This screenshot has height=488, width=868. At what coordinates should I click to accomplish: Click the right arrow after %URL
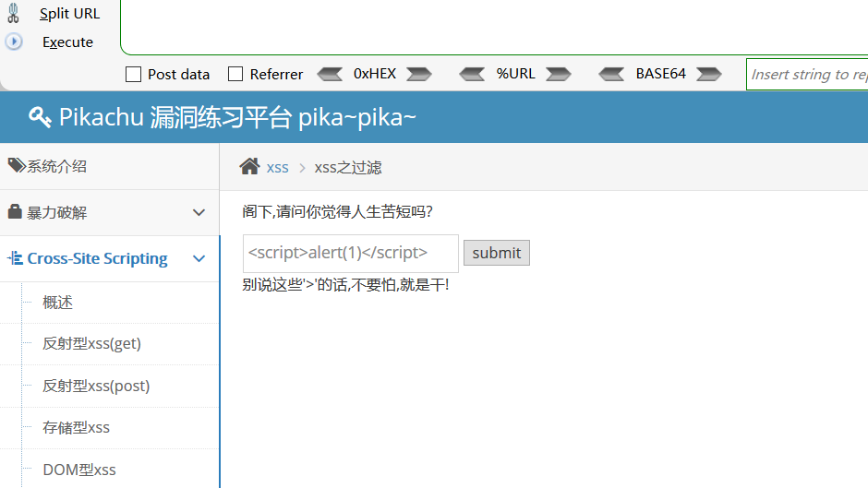[x=558, y=74]
